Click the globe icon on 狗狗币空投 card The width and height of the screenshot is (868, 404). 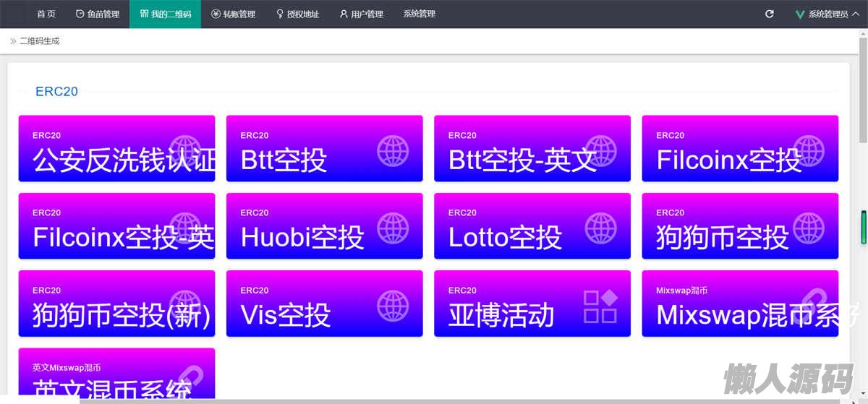pyautogui.click(x=809, y=228)
